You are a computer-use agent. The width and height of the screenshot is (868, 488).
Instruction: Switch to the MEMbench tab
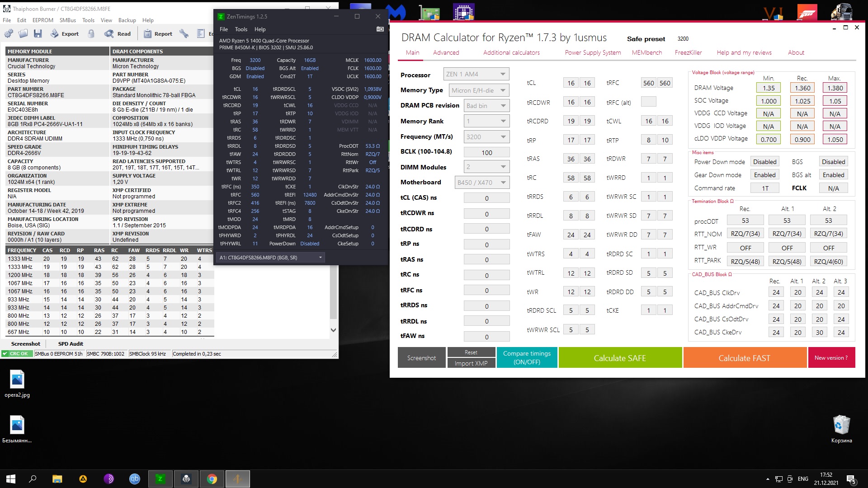click(x=646, y=52)
